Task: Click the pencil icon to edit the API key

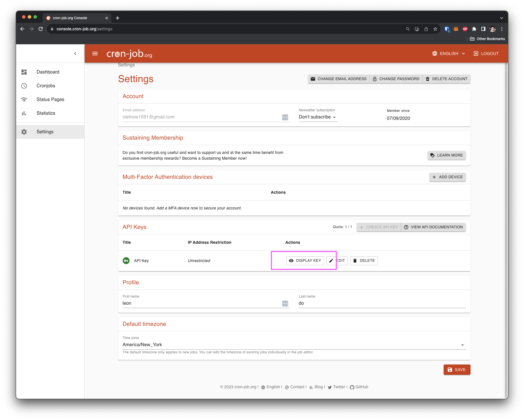Action: pyautogui.click(x=331, y=261)
